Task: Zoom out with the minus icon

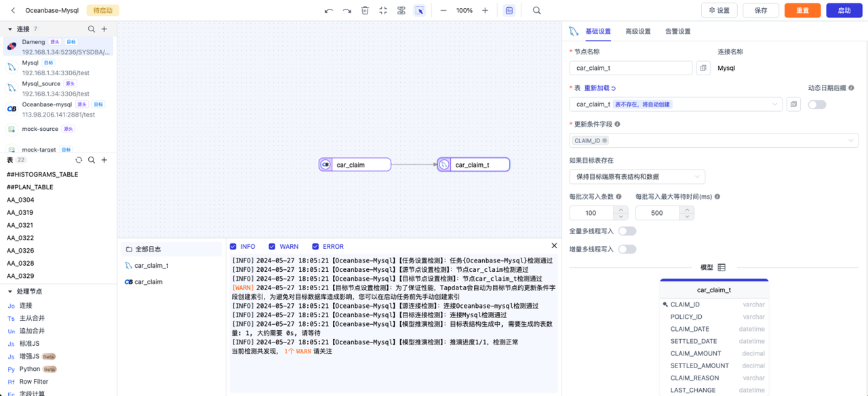Action: coord(443,11)
